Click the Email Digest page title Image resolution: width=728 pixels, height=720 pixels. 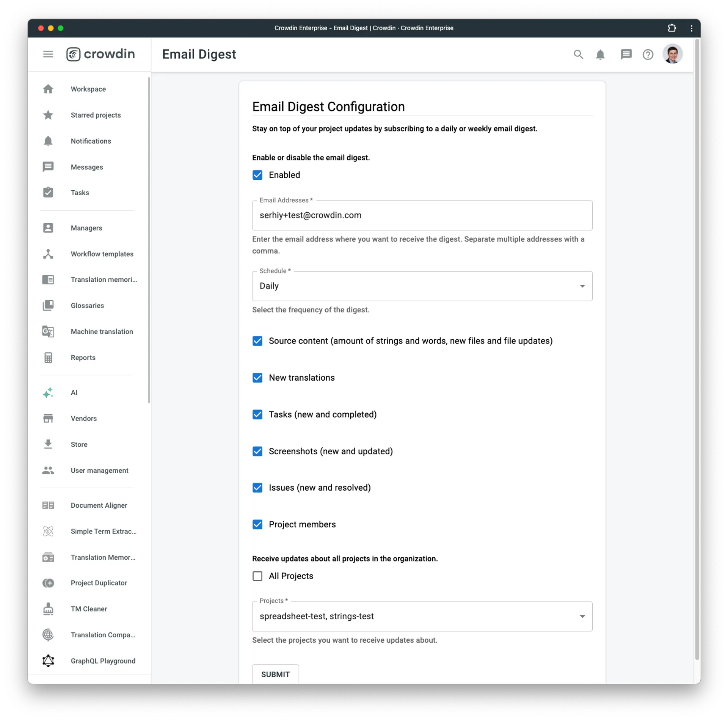click(x=199, y=54)
